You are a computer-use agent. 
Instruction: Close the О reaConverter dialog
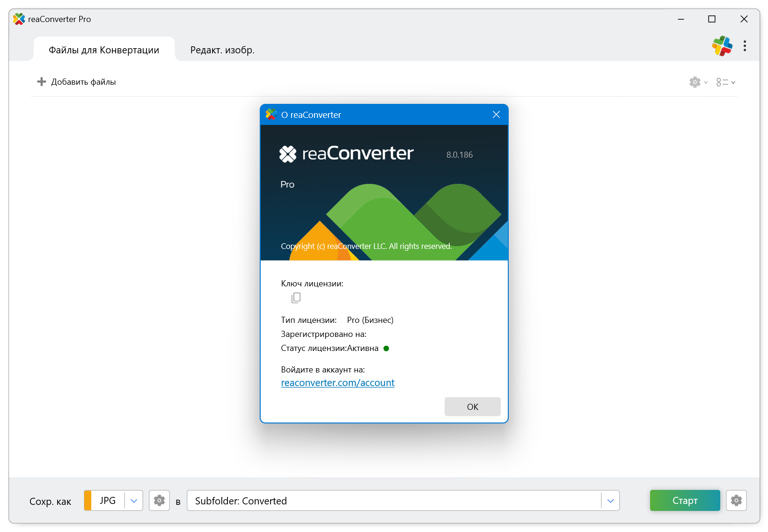pyautogui.click(x=496, y=115)
